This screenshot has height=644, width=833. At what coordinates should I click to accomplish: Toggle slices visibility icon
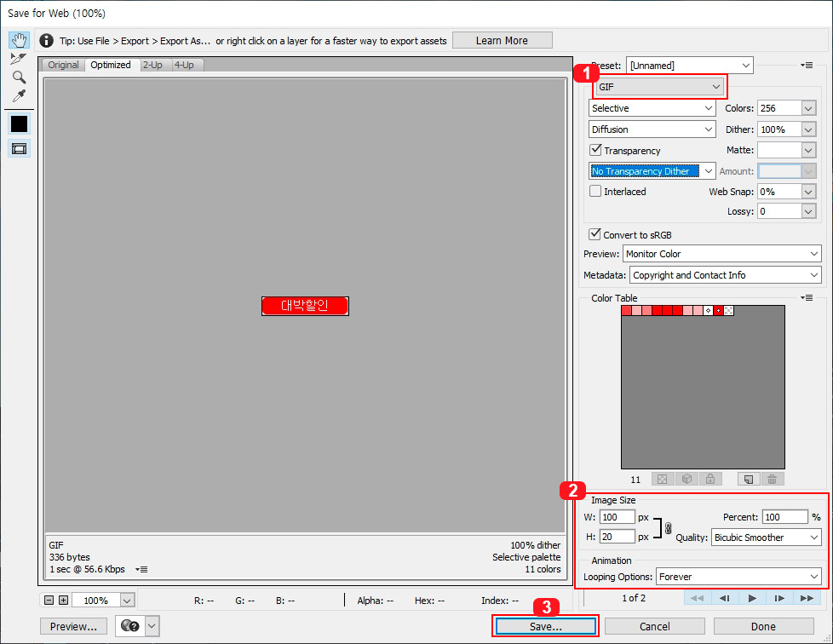[19, 149]
